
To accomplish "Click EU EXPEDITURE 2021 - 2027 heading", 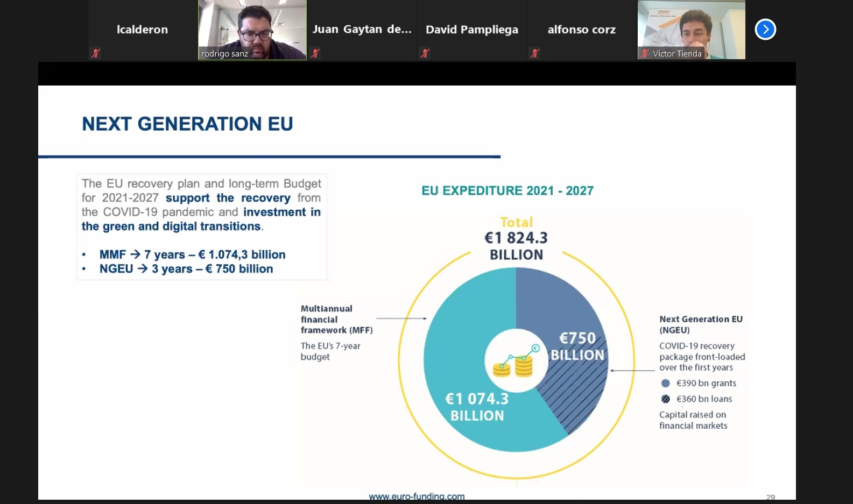I will click(507, 190).
